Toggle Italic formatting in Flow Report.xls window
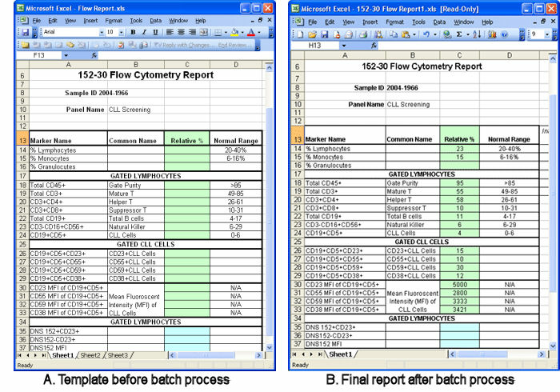 [x=144, y=32]
